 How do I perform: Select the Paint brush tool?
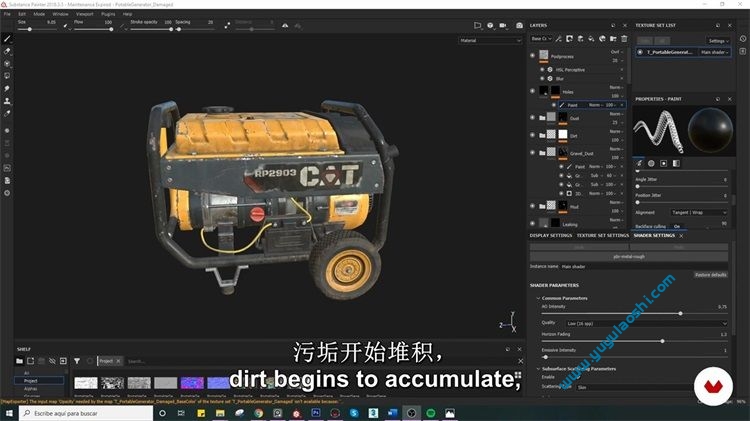point(7,39)
